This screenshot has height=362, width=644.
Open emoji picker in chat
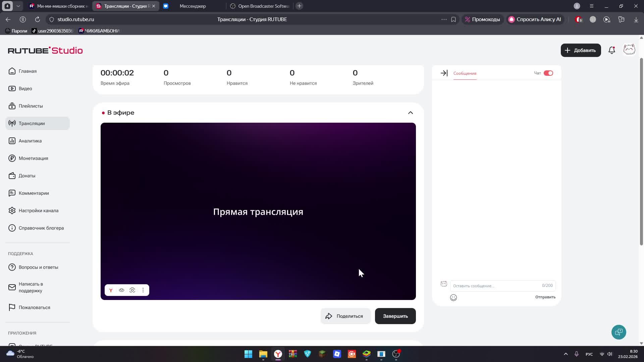[453, 298]
